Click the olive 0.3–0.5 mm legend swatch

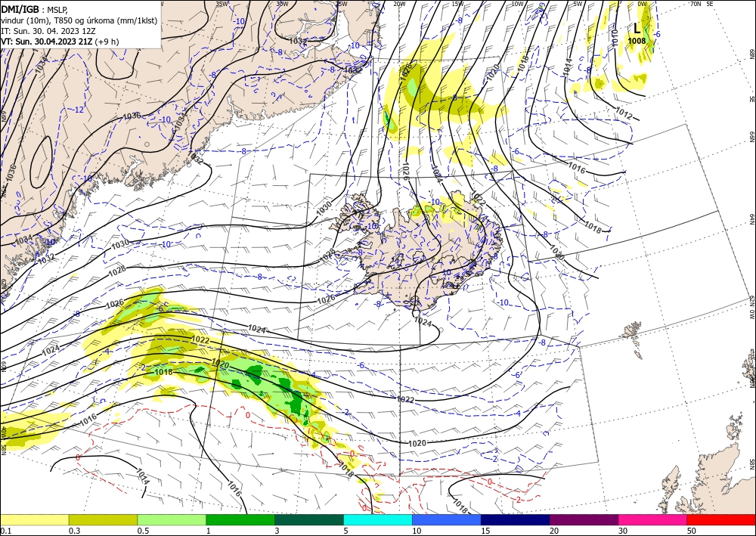point(103,519)
